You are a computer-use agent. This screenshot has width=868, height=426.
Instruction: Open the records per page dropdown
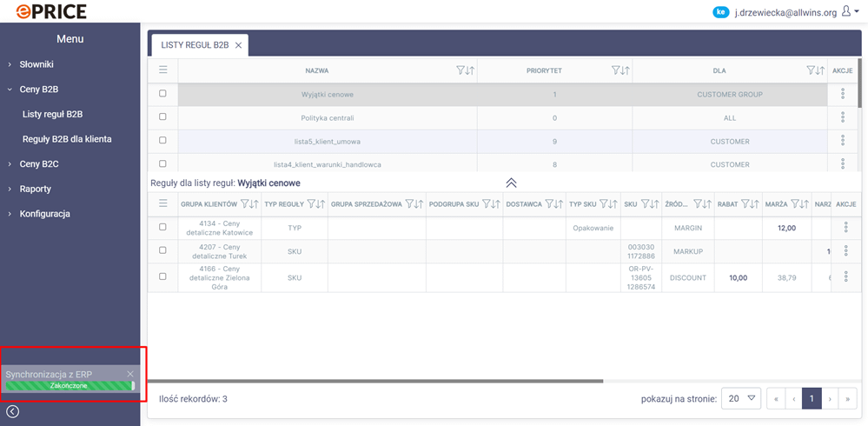tap(743, 398)
